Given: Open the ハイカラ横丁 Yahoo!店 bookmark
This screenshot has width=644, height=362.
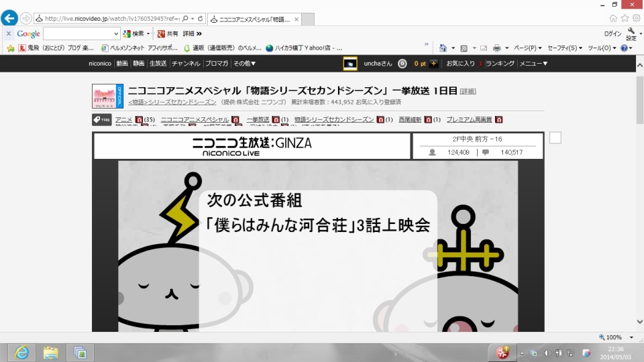Looking at the screenshot, I should (x=305, y=48).
